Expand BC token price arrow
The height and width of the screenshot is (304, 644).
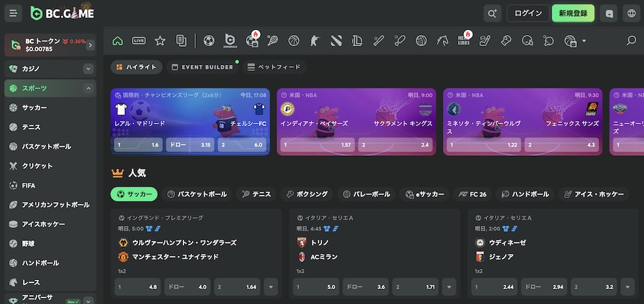(x=91, y=45)
